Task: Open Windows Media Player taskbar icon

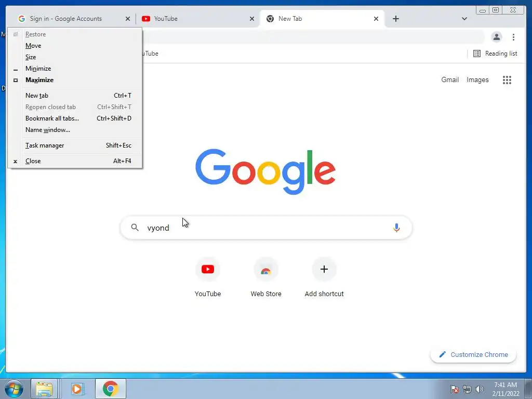Action: pyautogui.click(x=77, y=389)
